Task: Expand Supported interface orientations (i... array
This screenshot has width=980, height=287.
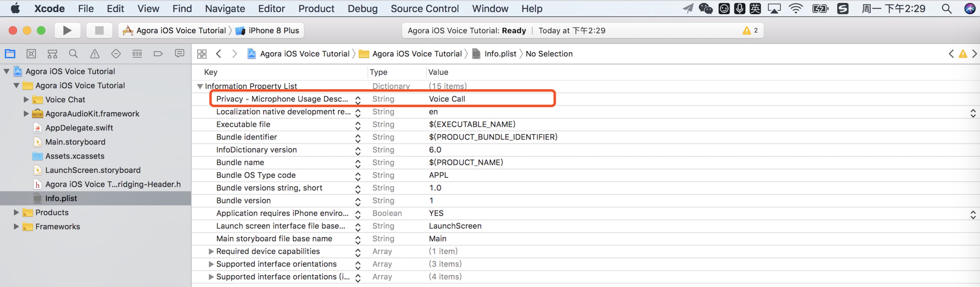Action: pos(211,277)
